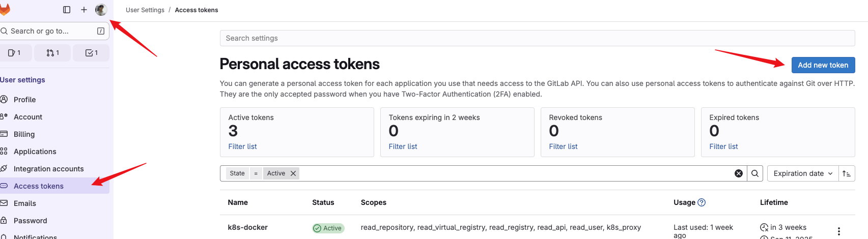Go to Profile settings
This screenshot has width=868, height=239.
click(x=24, y=100)
